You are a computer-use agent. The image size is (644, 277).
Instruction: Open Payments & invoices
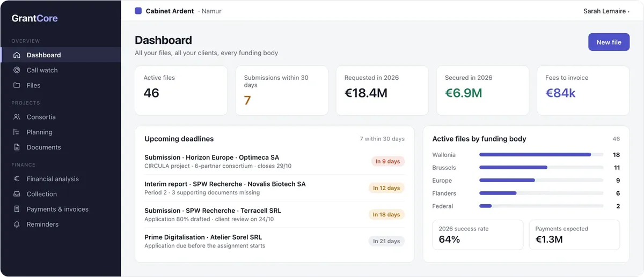point(61,209)
